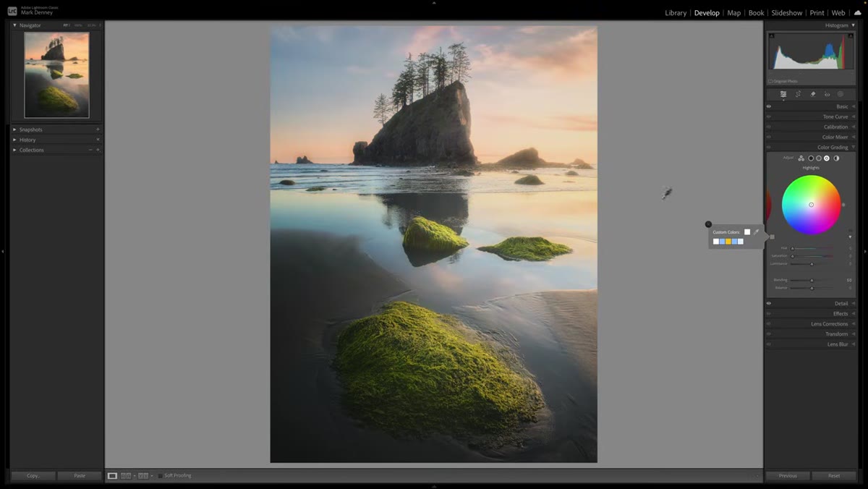Enable the Soft Proofing checkbox
The image size is (868, 489).
coord(161,476)
